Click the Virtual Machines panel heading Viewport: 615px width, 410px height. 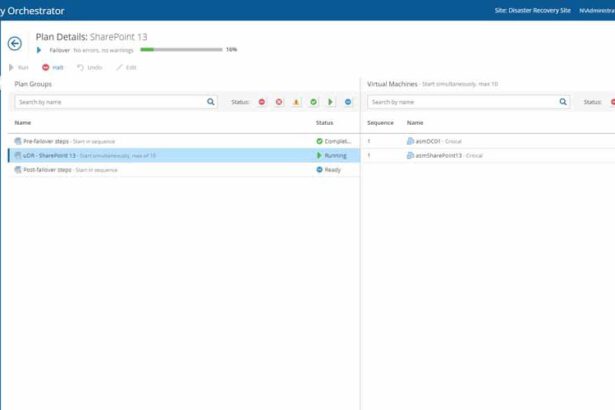coord(392,84)
